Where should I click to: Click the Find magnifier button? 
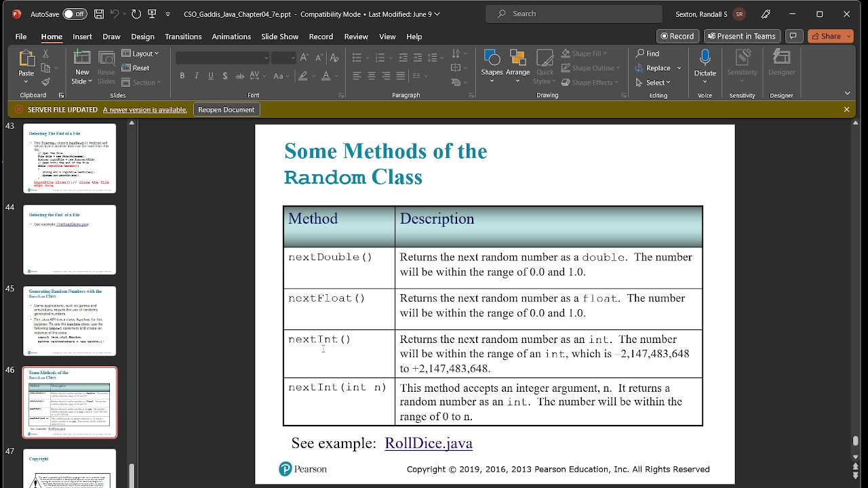[x=648, y=54]
